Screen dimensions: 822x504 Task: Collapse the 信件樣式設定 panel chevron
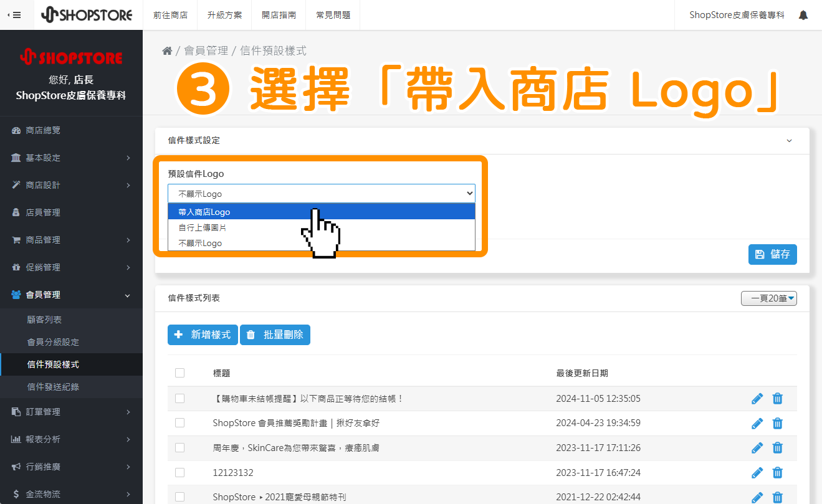pos(789,141)
